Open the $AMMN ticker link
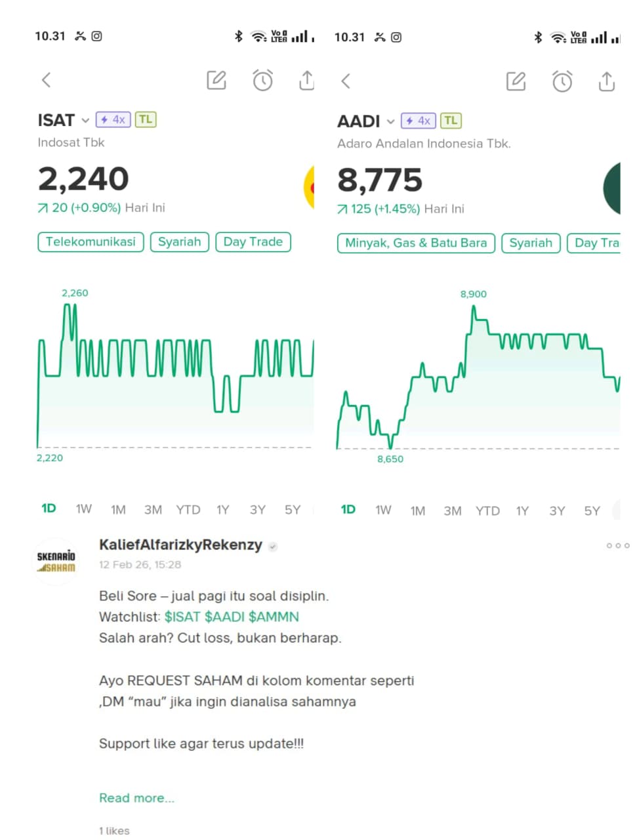Screen dimensions: 637x840 point(274,617)
